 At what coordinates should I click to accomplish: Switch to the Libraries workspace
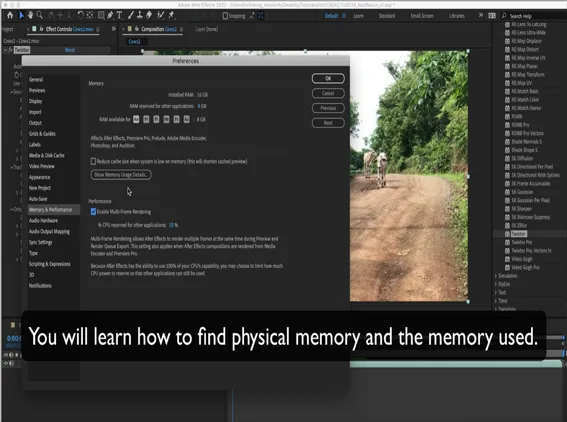(x=457, y=16)
